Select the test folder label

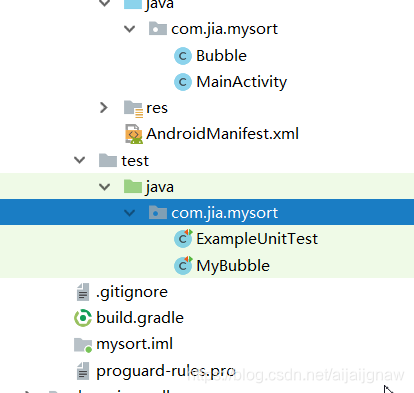click(135, 161)
